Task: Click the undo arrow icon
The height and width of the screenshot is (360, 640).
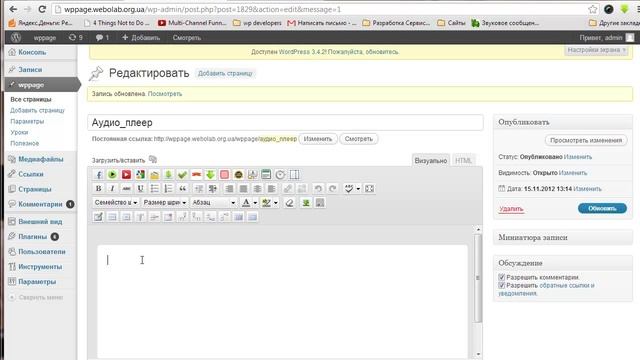Action: [x=318, y=189]
